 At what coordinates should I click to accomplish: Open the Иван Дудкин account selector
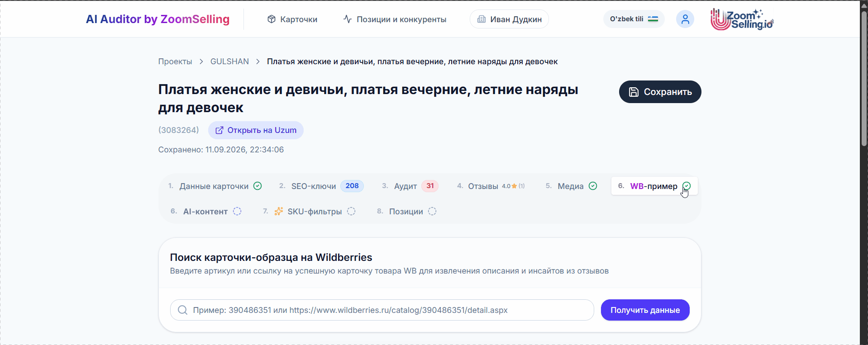[509, 19]
